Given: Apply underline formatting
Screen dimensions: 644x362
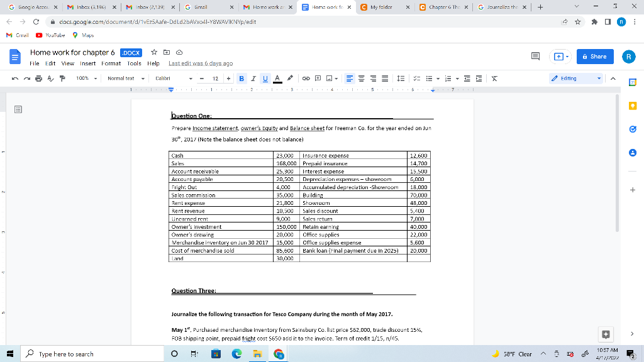Looking at the screenshot, I should click(265, 78).
